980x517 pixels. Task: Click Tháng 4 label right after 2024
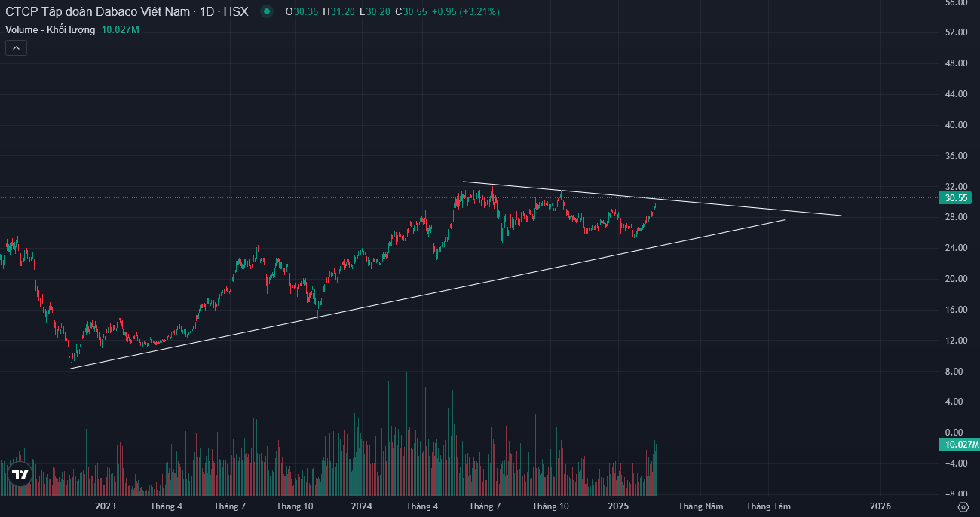(422, 506)
